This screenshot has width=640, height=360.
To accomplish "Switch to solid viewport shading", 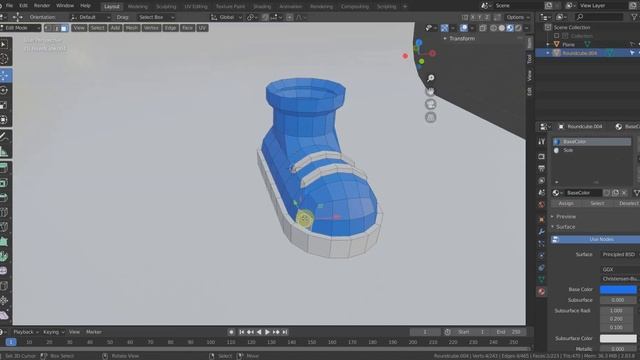I will coord(502,28).
